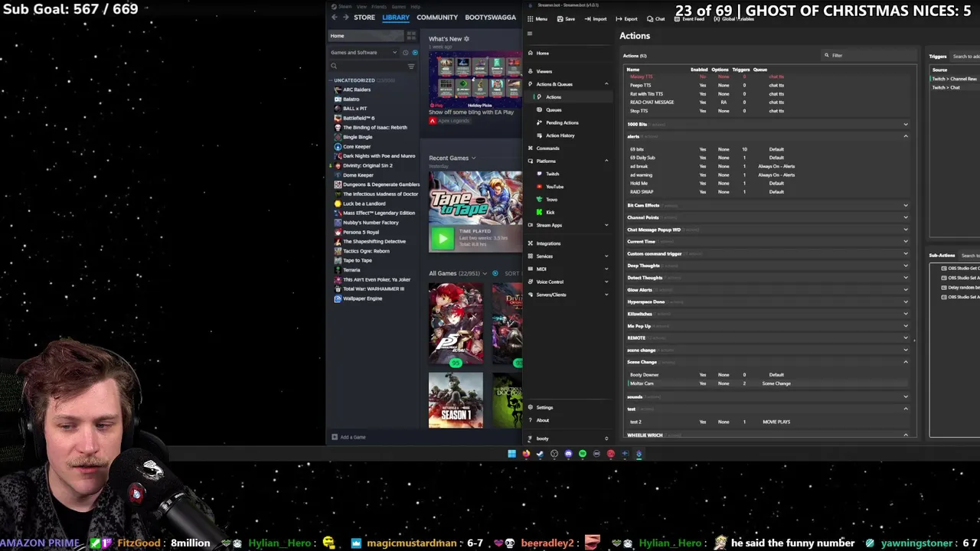
Task: Click Discord icon in Windows taskbar
Action: [x=568, y=454]
